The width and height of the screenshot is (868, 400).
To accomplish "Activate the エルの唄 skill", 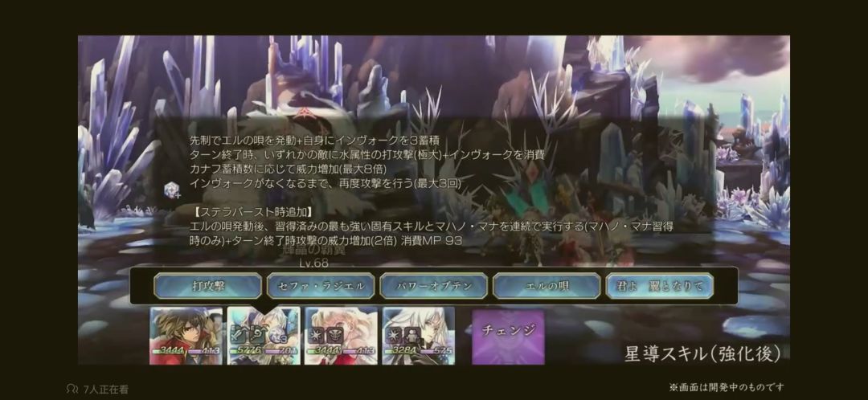I will 547,286.
